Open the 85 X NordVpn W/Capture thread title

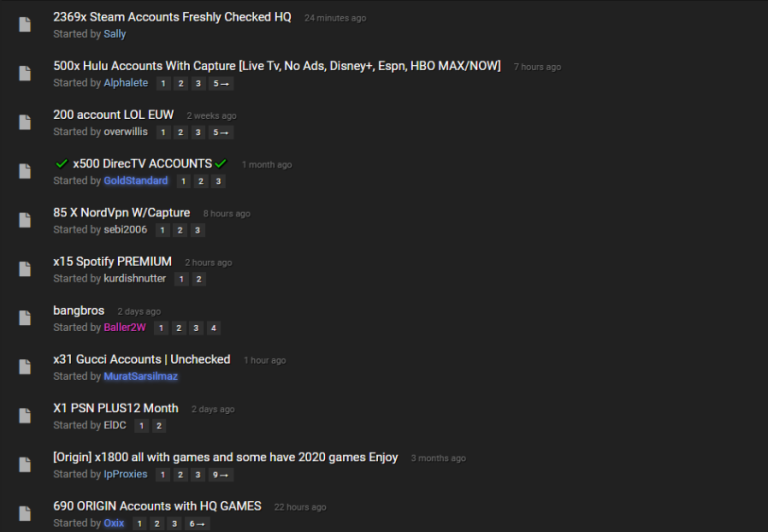point(121,213)
